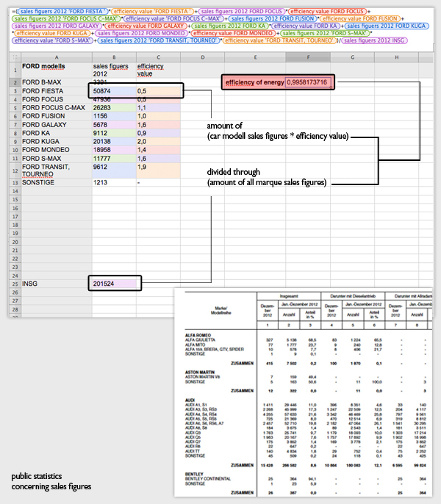Click the 'sales figuers 2012 FORD KA' token

point(230,26)
